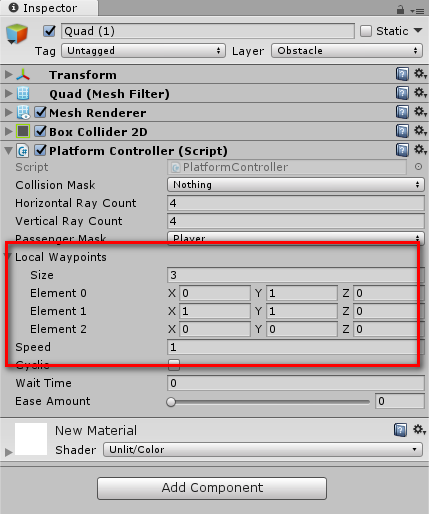Click the Ease Amount number field
Screen dimensions: 429x514
click(400, 401)
